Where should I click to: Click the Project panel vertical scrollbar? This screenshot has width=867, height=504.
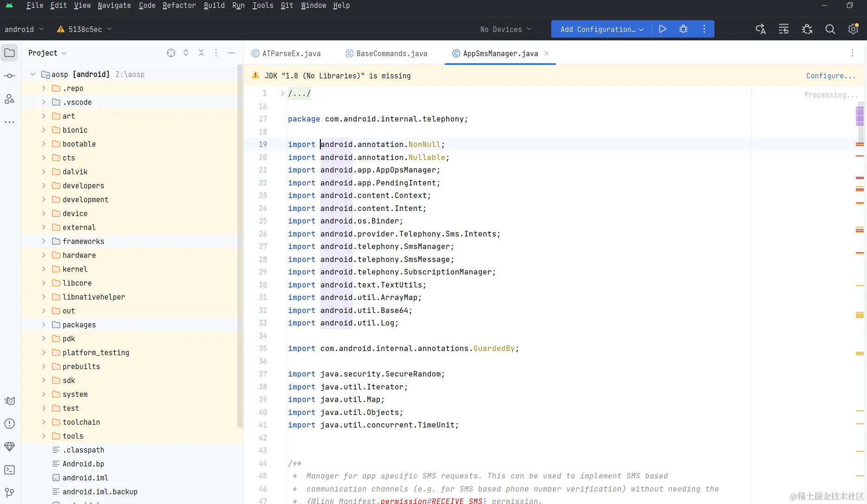tap(240, 246)
